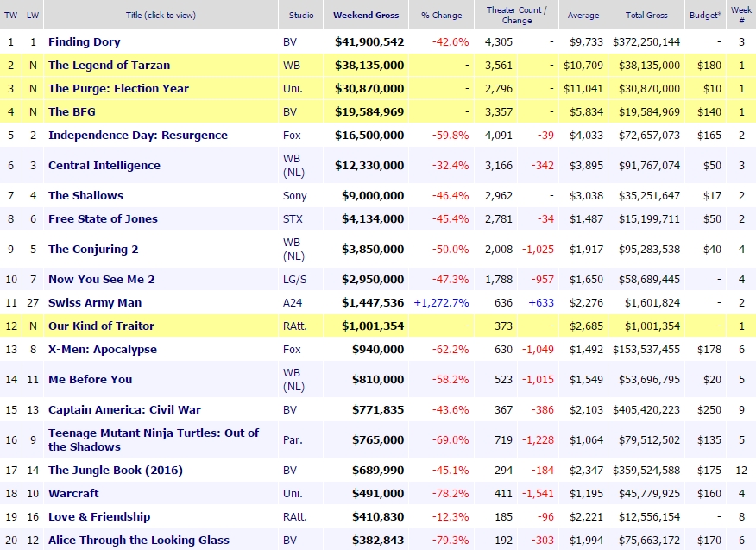This screenshot has width=756, height=550.
Task: Select Finding Dory weekend gross $41,900,542
Action: pyautogui.click(x=369, y=42)
